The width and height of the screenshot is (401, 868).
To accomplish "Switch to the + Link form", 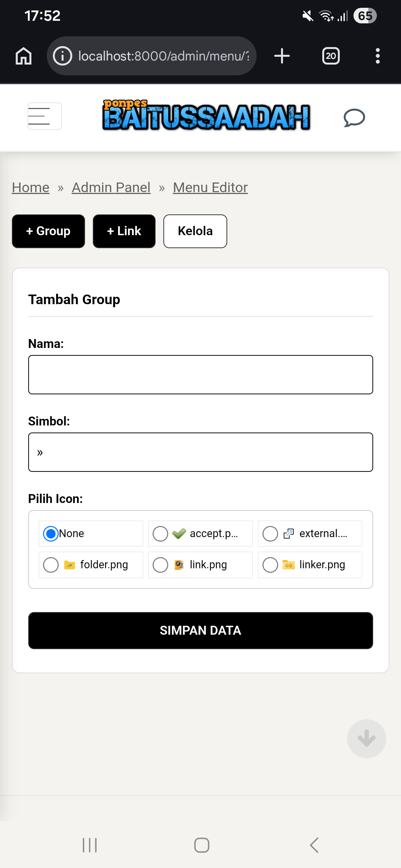I will 124,231.
